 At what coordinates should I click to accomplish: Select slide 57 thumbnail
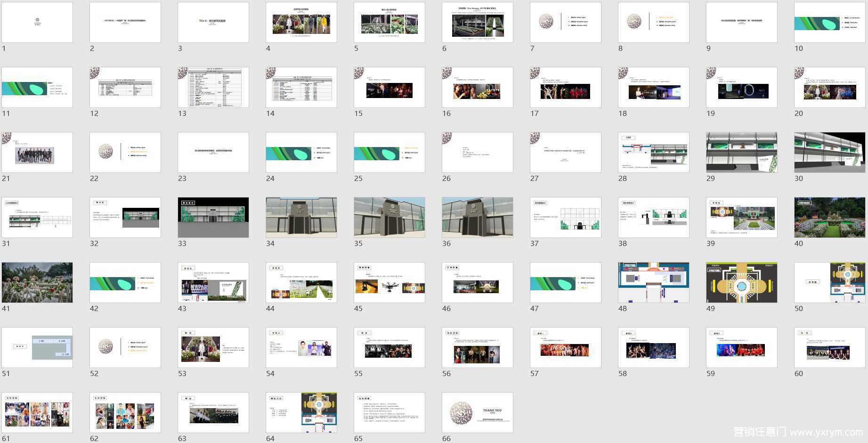(566, 347)
